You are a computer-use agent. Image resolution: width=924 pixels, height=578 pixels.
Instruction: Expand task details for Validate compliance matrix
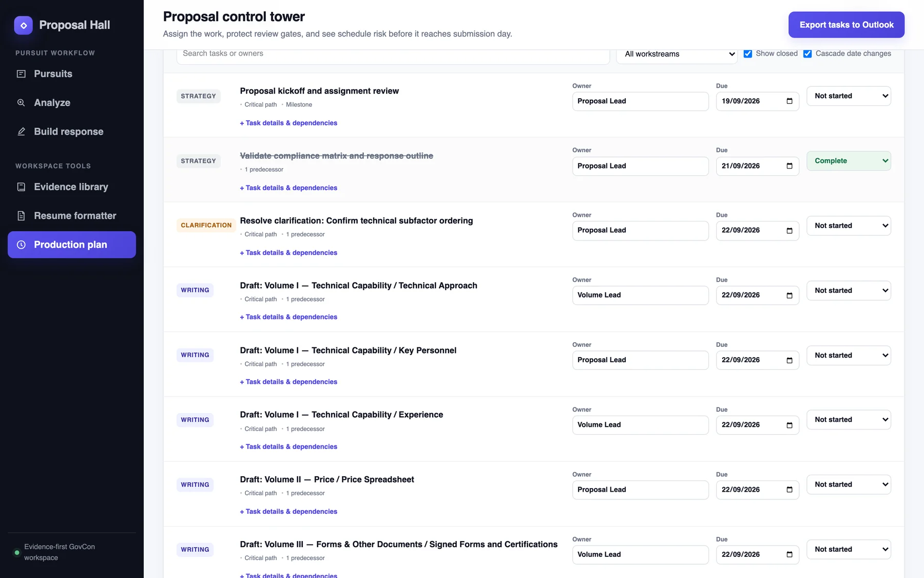pos(288,188)
